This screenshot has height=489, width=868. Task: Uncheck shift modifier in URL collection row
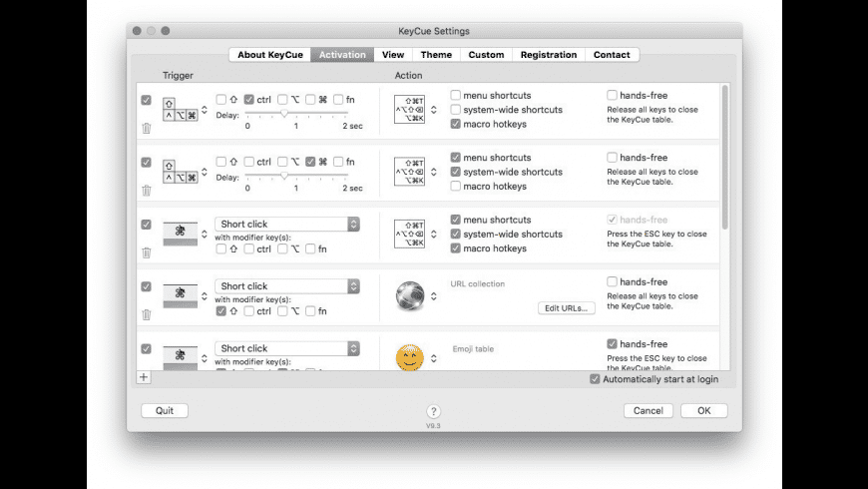(x=220, y=310)
